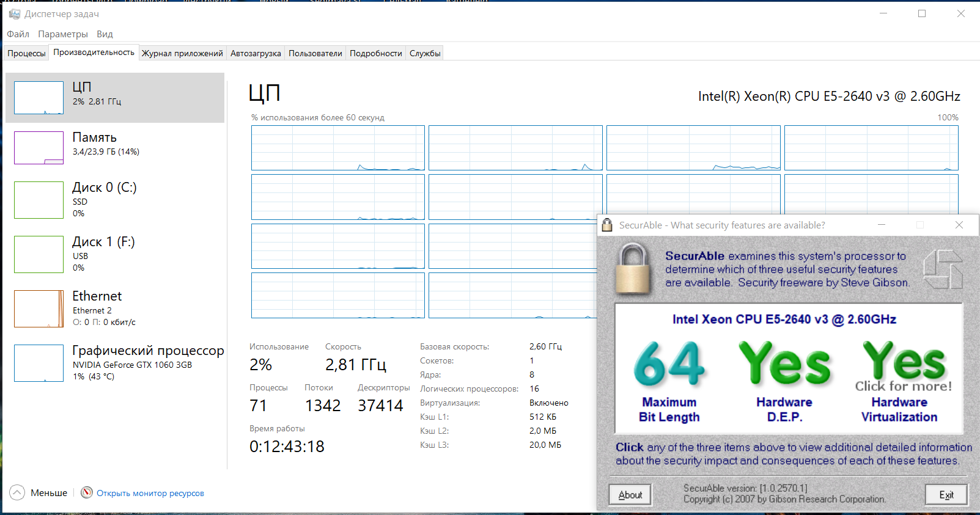Maximize the Диспетчер задач window
980x515 pixels.
pos(922,13)
